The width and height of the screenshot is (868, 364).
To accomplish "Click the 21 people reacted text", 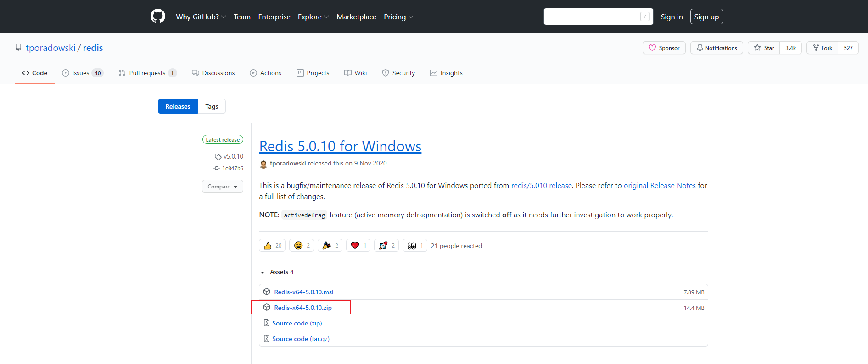I will (456, 246).
